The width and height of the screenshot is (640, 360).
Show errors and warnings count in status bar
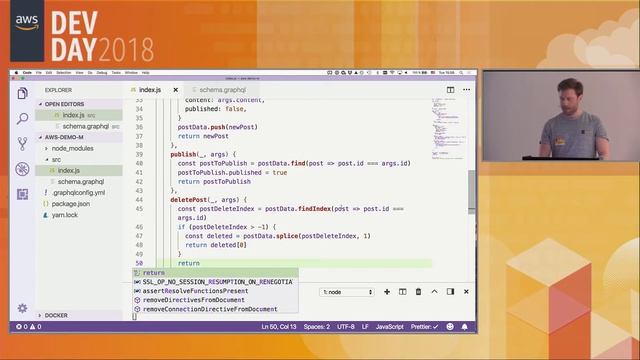(29, 327)
